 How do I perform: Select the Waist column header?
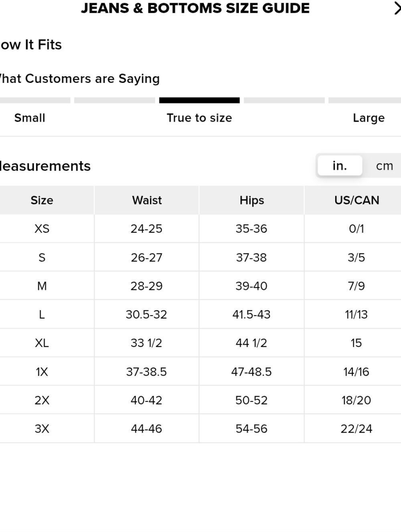[x=147, y=200]
